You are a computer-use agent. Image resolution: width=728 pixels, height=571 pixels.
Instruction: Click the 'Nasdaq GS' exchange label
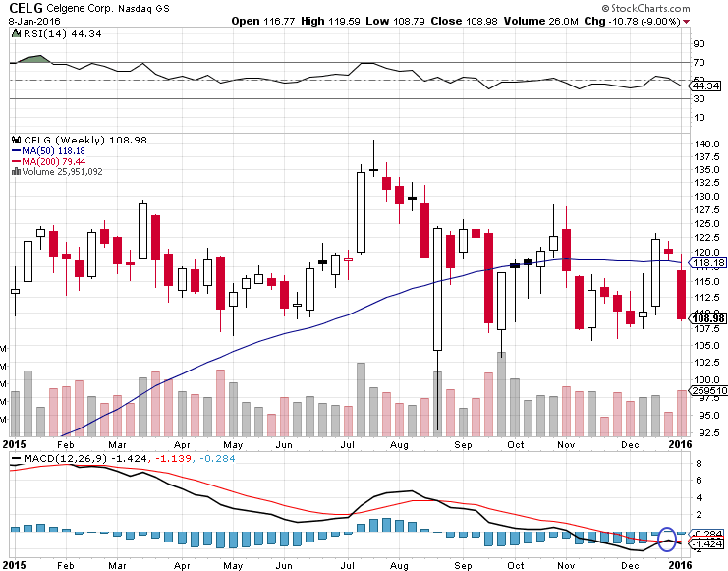tap(143, 9)
